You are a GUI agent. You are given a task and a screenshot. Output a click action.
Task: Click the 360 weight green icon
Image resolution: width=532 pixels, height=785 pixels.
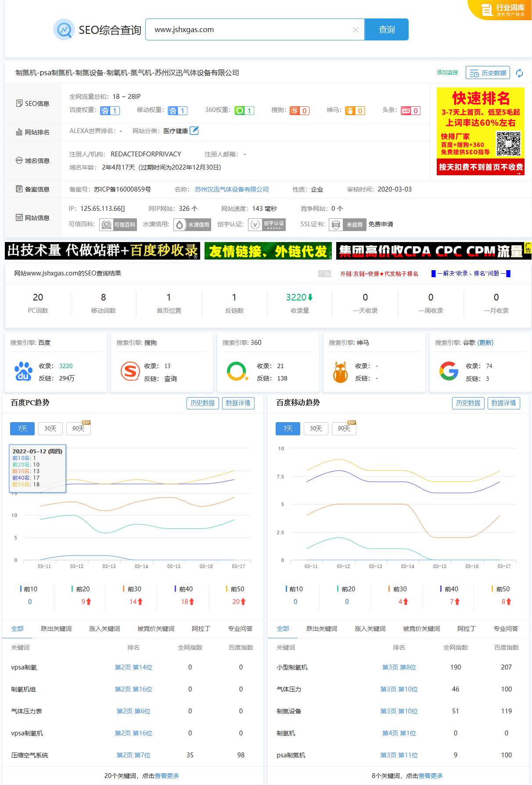point(244,111)
